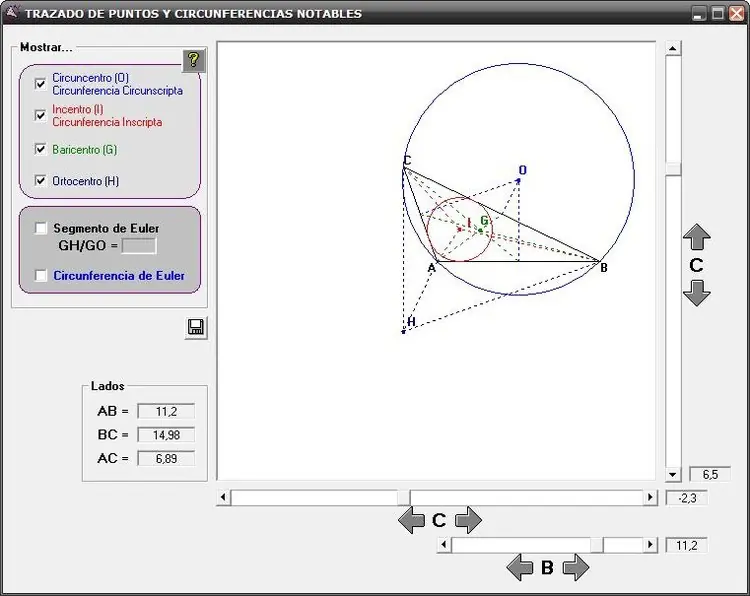Click the horizontal C slider thumb

404,497
